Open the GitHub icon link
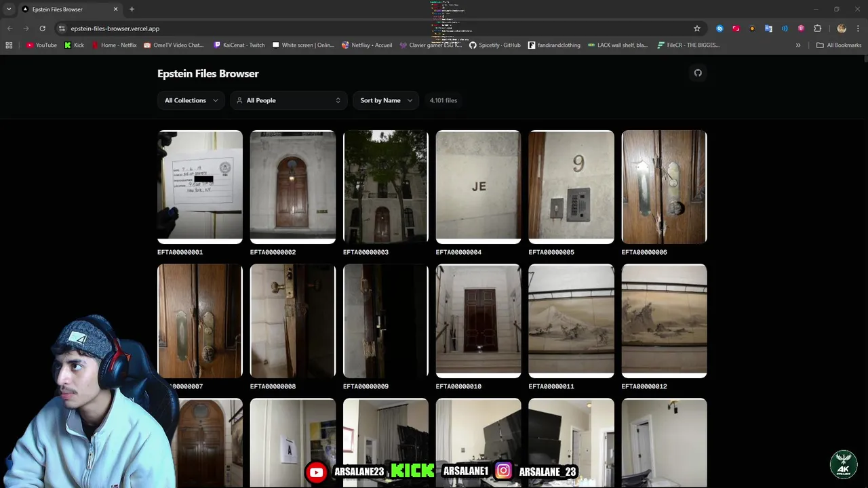868x488 pixels. [698, 73]
